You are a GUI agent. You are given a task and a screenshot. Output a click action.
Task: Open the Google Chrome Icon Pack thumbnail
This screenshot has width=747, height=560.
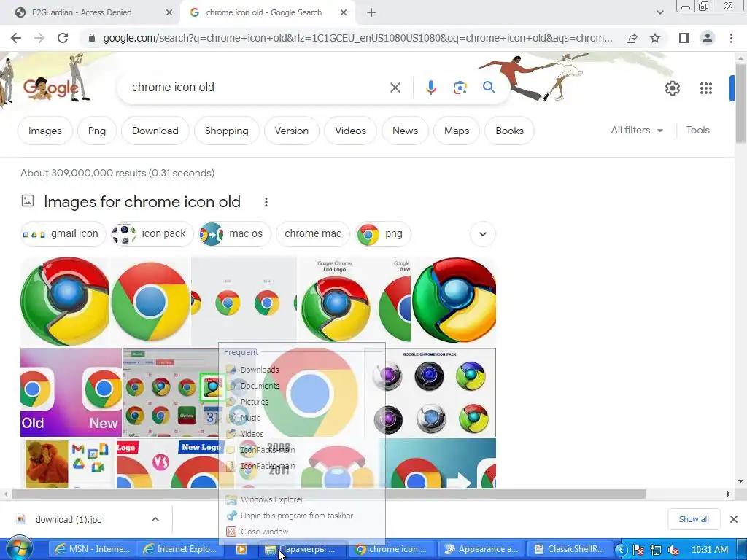click(430, 392)
